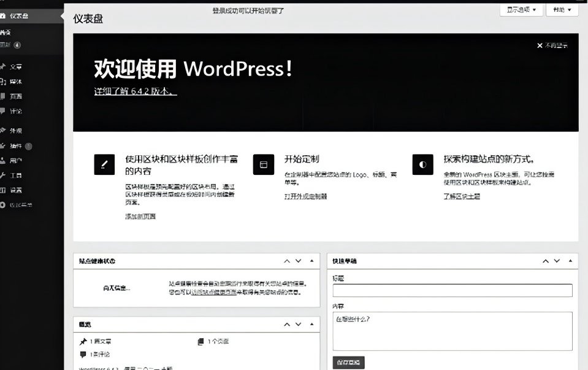The height and width of the screenshot is (370, 588).
Task: Click the 保存草稿 button
Action: pos(348,363)
